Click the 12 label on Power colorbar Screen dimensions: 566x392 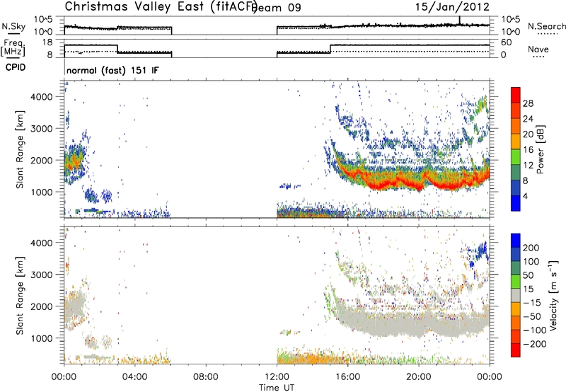[x=528, y=166]
